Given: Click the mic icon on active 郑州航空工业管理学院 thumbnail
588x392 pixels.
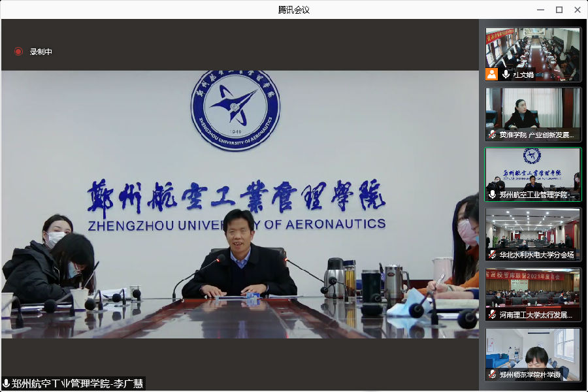Looking at the screenshot, I should [493, 195].
